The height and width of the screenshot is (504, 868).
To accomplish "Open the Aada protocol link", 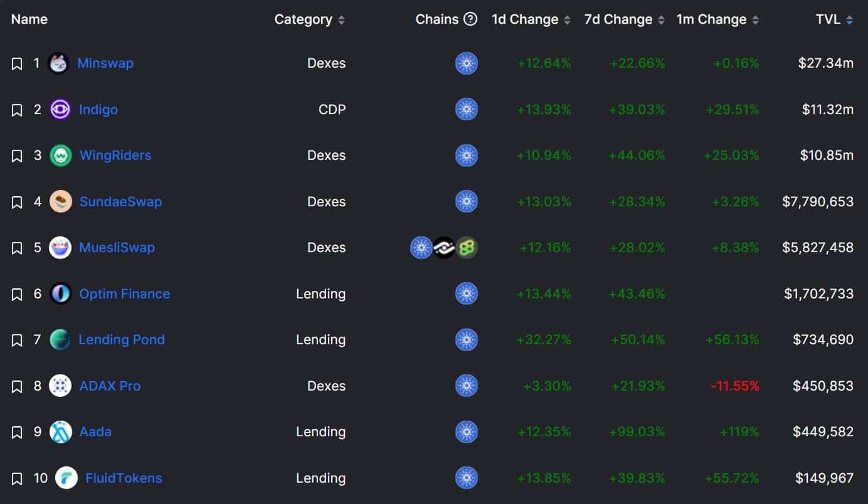I will point(95,432).
